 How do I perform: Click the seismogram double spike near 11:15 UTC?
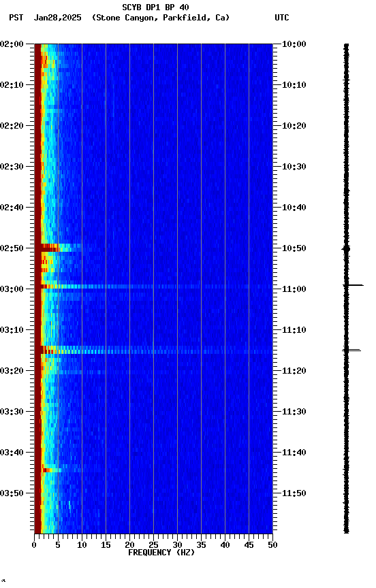tap(351, 350)
